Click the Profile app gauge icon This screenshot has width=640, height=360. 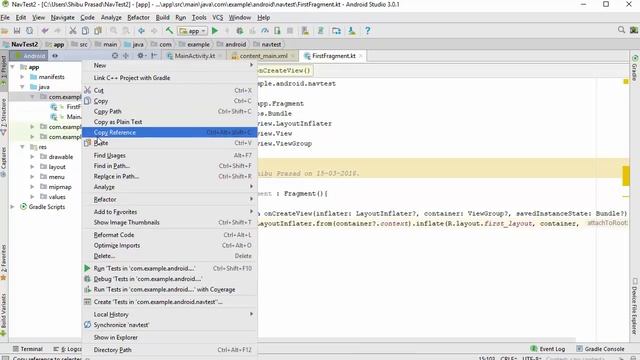tap(265, 31)
